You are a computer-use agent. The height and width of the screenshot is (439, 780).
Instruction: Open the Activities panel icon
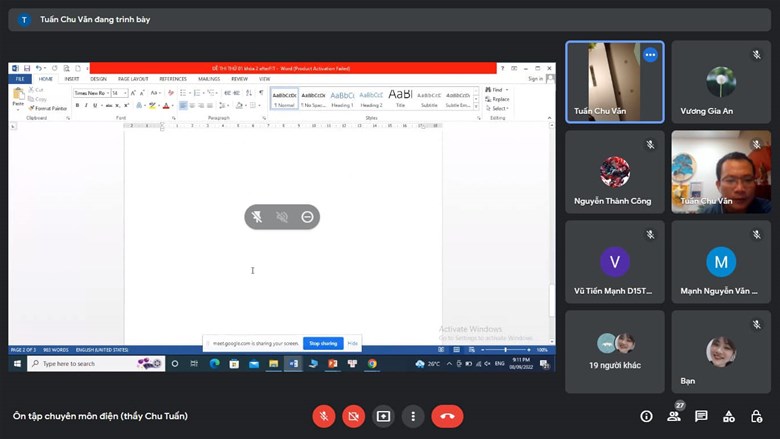click(729, 416)
